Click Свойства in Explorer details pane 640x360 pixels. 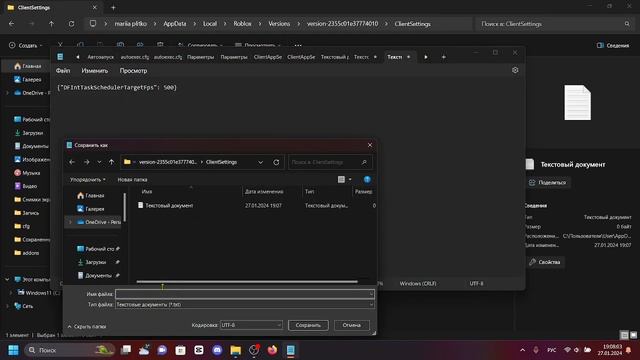(545, 262)
